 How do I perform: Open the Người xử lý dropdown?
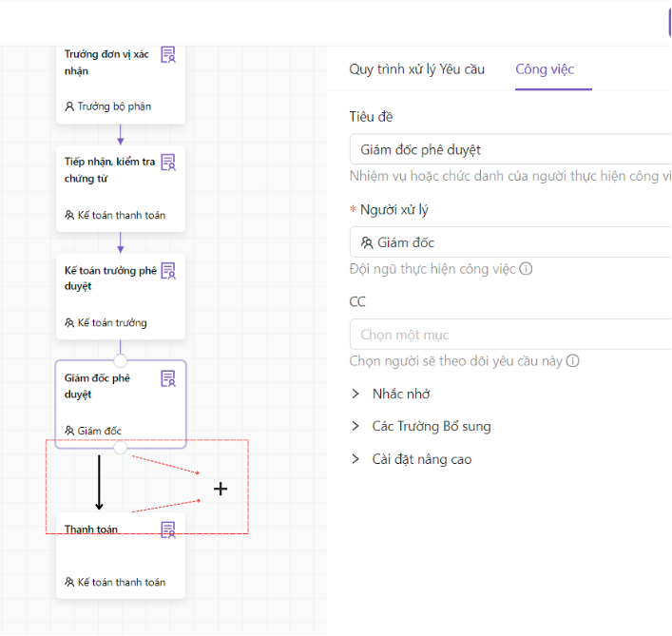tap(509, 242)
